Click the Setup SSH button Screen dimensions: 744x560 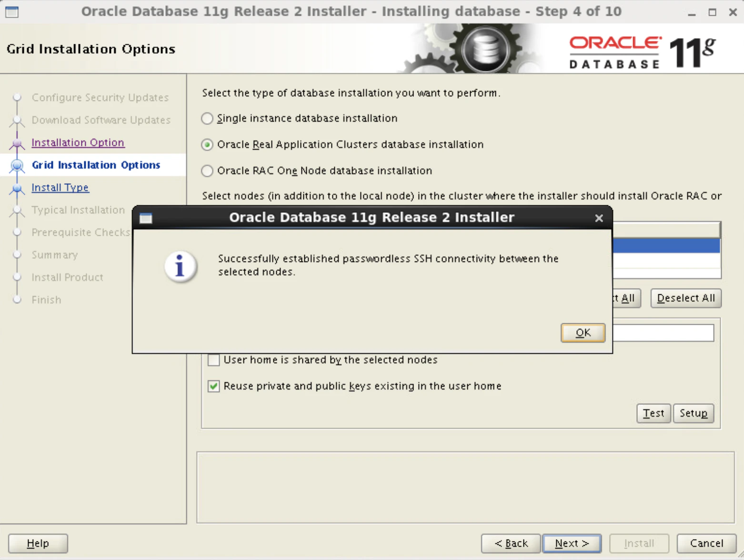[694, 413]
